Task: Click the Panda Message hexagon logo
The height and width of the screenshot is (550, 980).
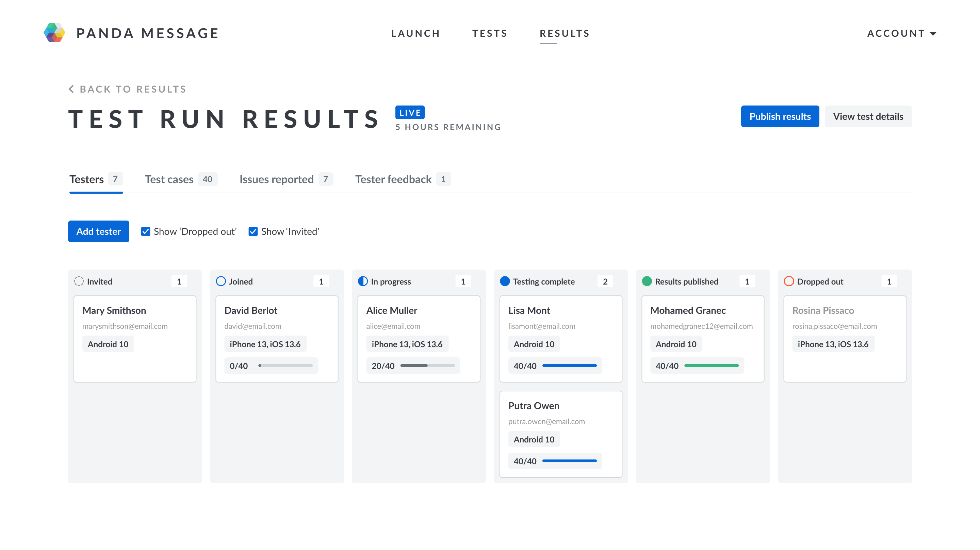Action: (54, 33)
